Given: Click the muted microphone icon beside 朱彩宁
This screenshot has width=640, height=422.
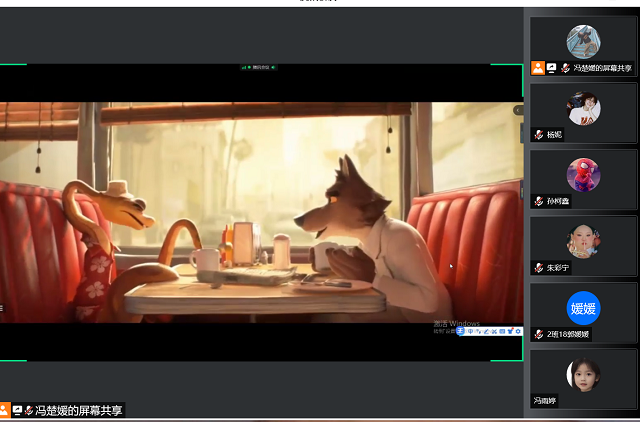Looking at the screenshot, I should pos(538,268).
